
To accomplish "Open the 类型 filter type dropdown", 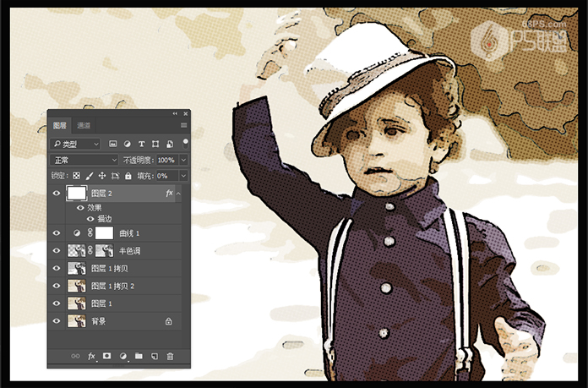I will [x=75, y=144].
